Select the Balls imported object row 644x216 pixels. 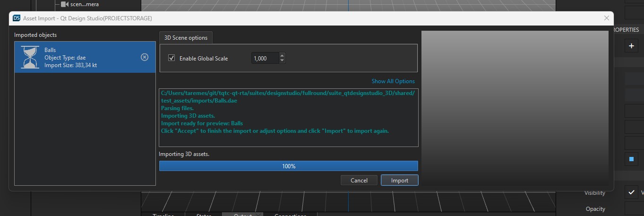coord(85,57)
